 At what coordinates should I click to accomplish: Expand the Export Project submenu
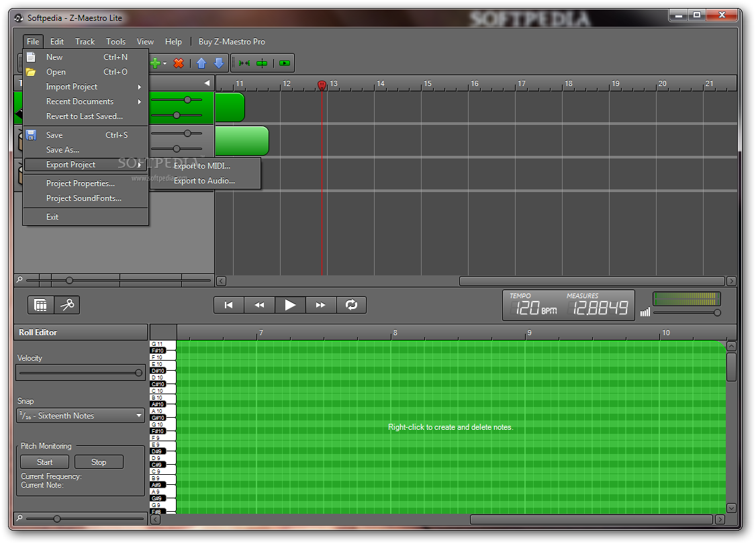pos(85,165)
